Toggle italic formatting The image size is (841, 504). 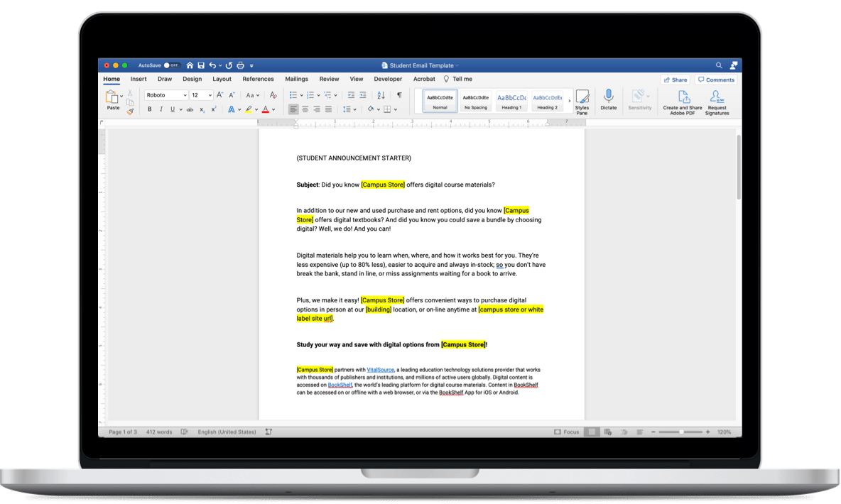point(161,109)
